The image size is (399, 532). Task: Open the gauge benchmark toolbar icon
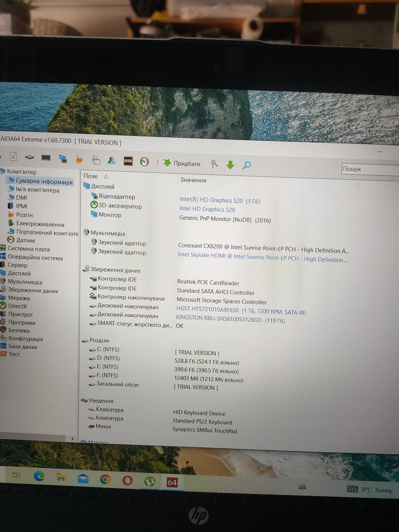(x=144, y=162)
